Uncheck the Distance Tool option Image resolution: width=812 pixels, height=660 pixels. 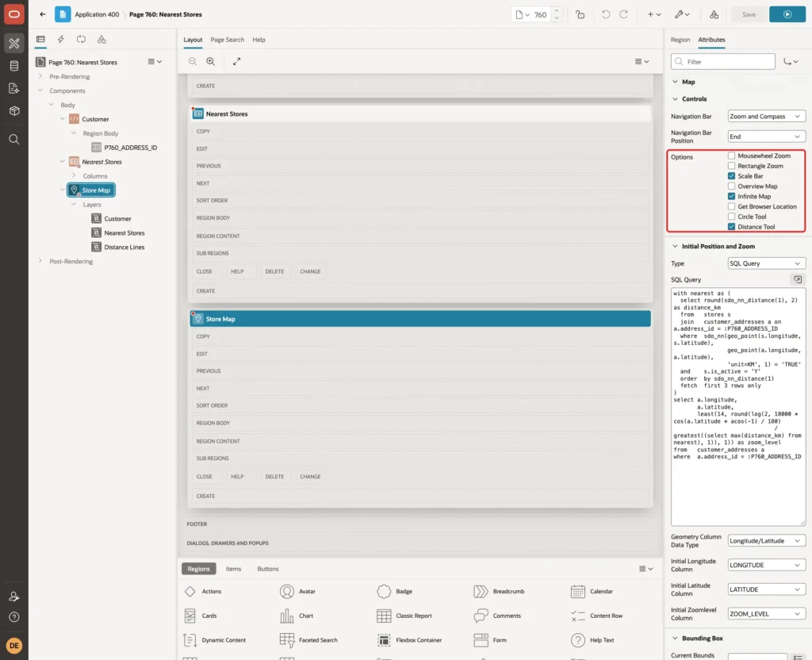(731, 227)
